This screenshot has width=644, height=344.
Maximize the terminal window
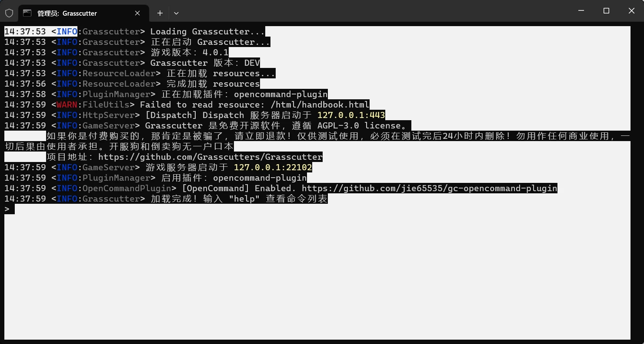pos(606,11)
